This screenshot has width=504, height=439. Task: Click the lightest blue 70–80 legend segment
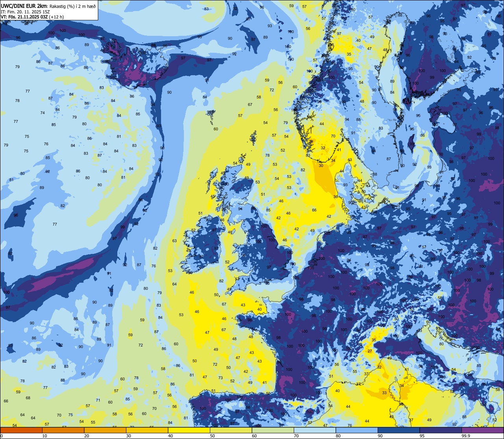pos(315,430)
